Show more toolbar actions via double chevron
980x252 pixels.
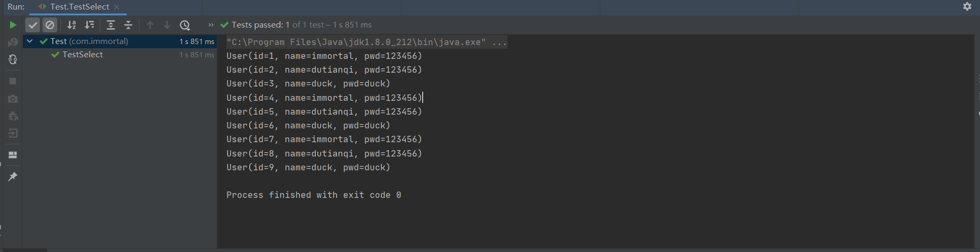(211, 25)
